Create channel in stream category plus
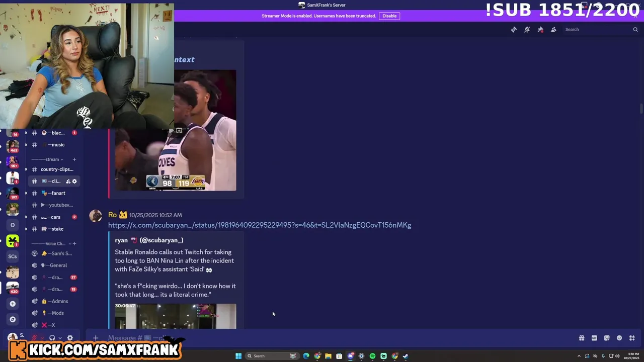The image size is (644, 362). coord(74,159)
